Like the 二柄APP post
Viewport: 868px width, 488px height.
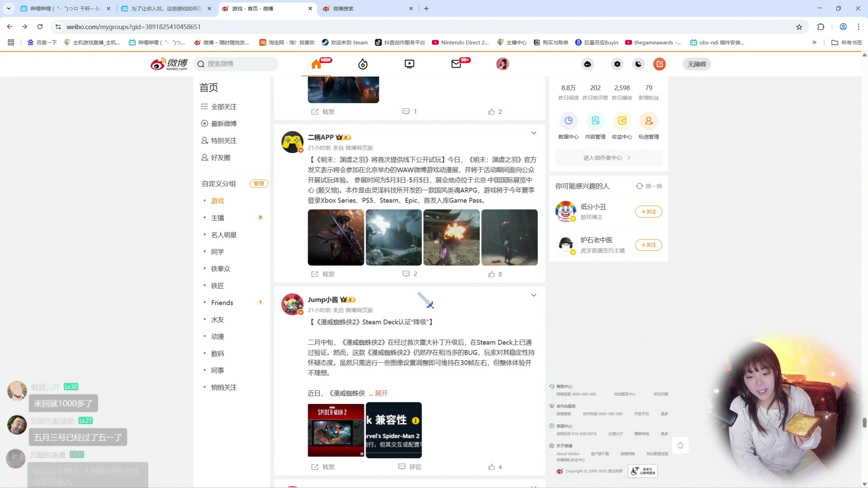coord(495,274)
